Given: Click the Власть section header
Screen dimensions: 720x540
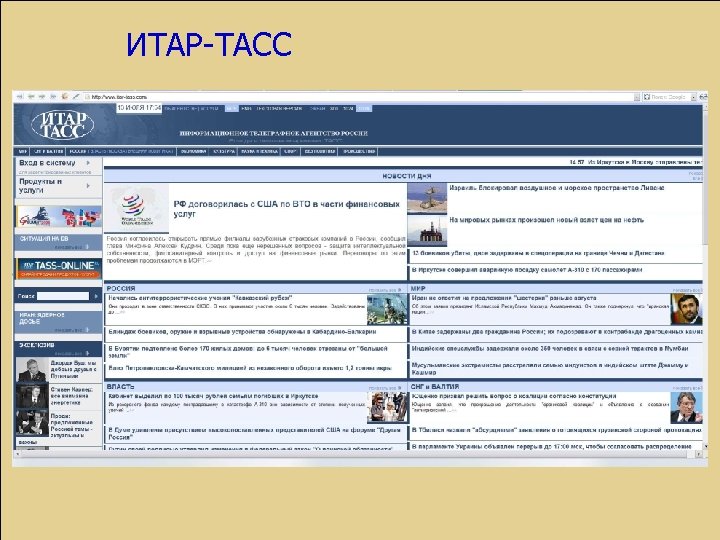Looking at the screenshot, I should [120, 387].
